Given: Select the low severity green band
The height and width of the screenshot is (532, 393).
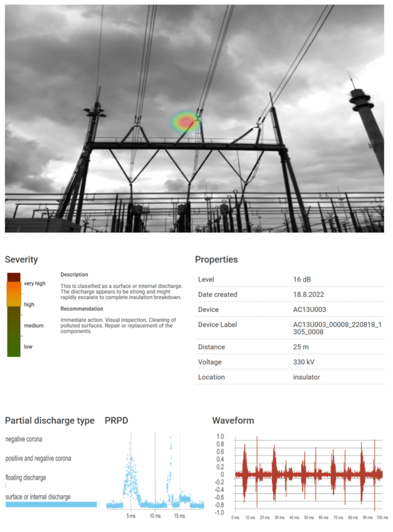Looking at the screenshot, I should tap(14, 343).
